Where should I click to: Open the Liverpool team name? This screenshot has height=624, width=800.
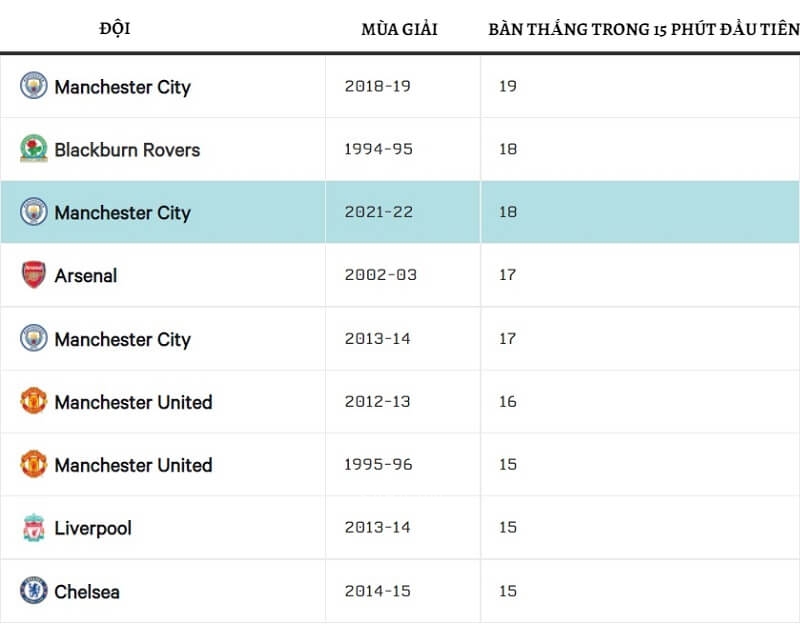93,528
